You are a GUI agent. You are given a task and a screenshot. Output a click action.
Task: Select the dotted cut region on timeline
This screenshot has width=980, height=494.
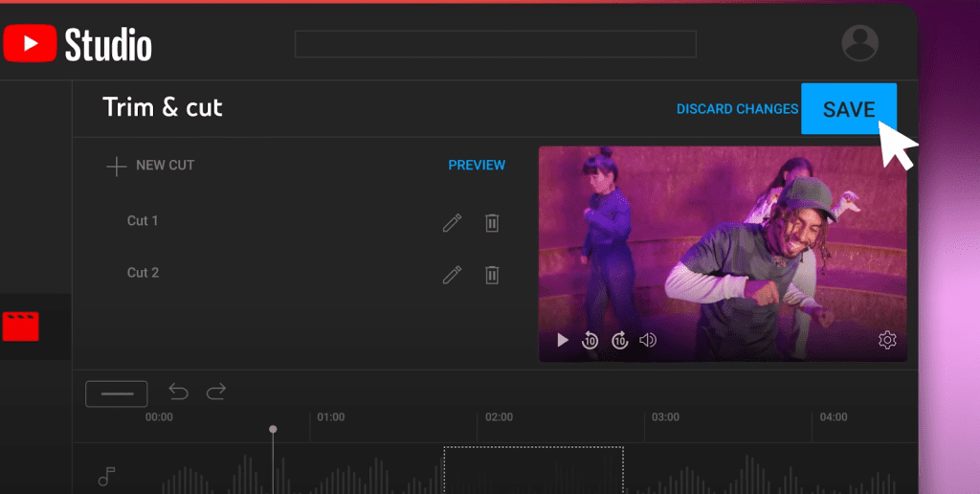[x=534, y=470]
